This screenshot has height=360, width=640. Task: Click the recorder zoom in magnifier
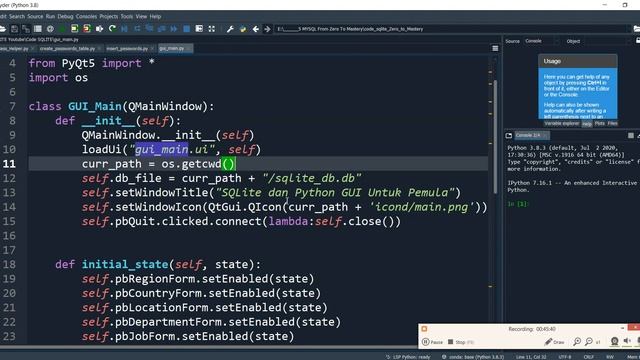577,342
